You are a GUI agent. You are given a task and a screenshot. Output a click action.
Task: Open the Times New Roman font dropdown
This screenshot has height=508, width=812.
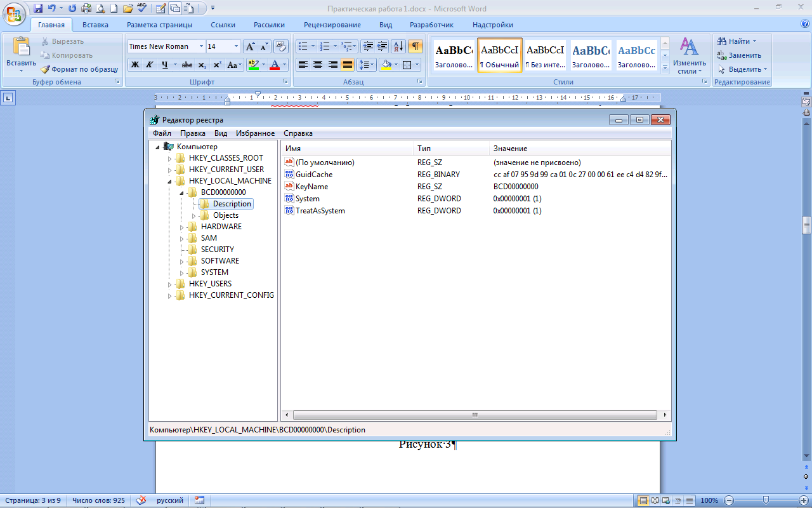(x=201, y=46)
